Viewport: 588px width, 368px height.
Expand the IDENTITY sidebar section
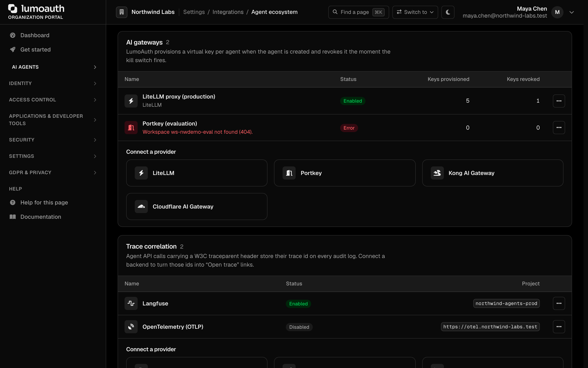click(53, 83)
